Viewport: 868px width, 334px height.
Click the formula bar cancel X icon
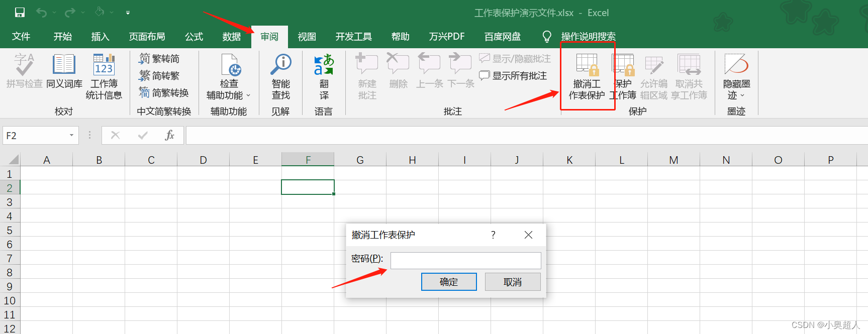pyautogui.click(x=115, y=135)
